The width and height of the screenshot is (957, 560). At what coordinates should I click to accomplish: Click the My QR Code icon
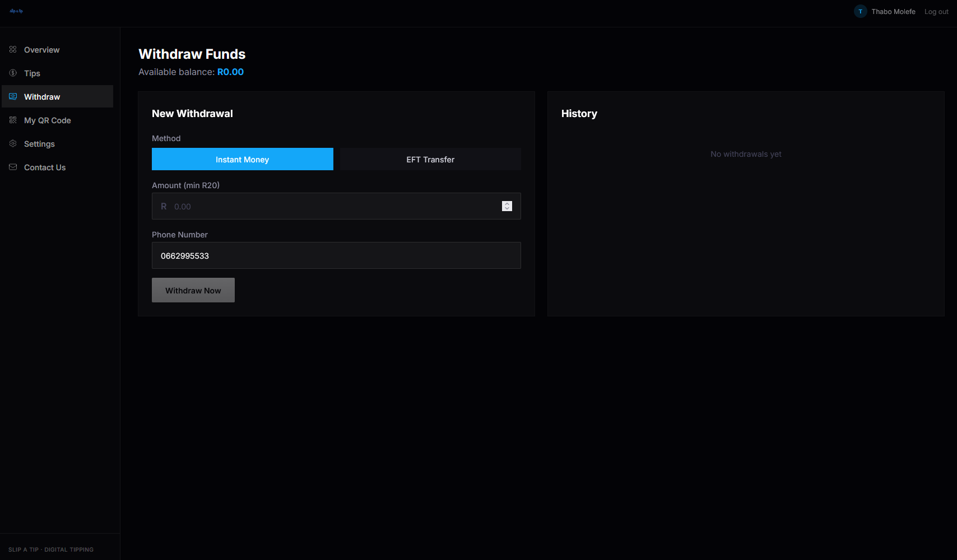coord(13,120)
